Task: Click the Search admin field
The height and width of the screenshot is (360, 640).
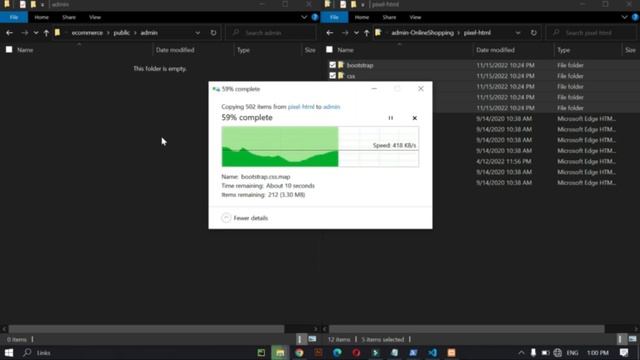Action: [271, 33]
